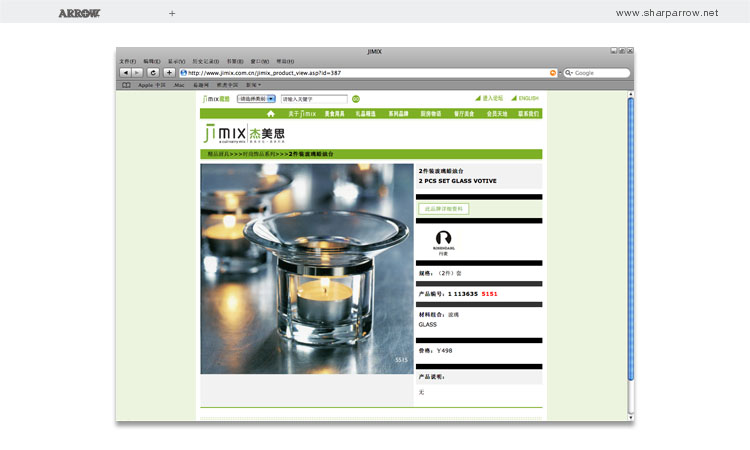Image resolution: width=750 pixels, height=450 pixels.
Task: Click the 礼品精选 navigation tab
Action: (x=365, y=114)
